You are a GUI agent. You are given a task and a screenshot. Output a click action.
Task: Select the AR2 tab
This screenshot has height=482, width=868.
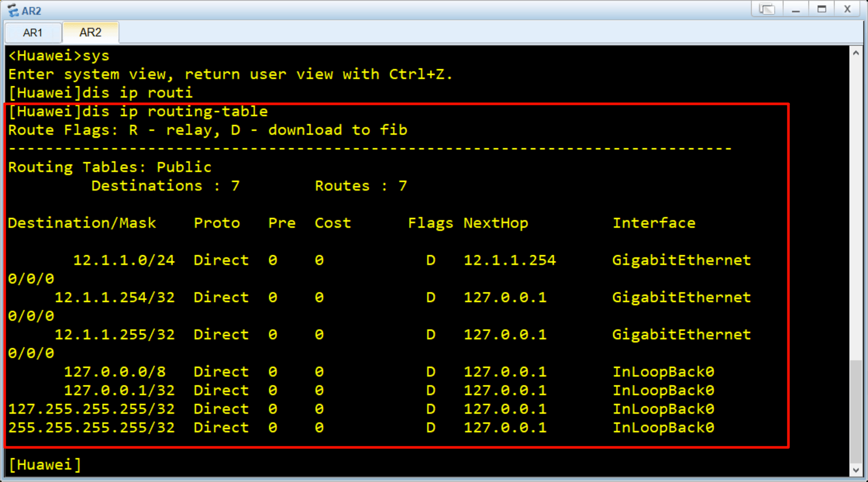[90, 32]
